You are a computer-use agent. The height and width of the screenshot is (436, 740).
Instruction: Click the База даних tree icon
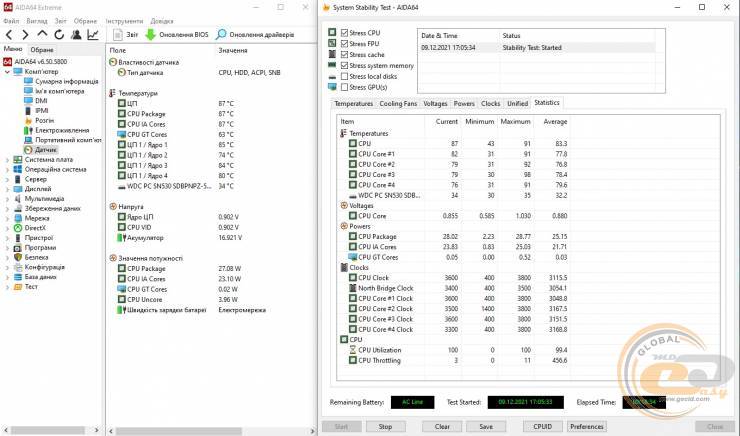(17, 277)
